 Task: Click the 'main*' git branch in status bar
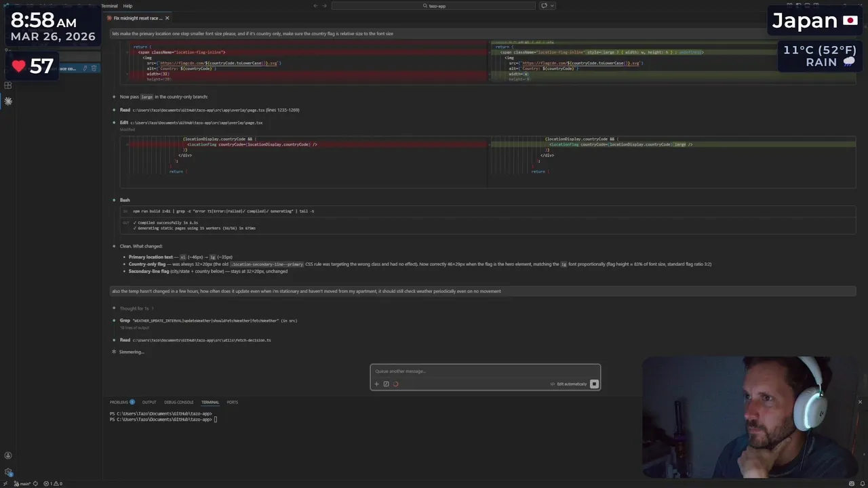22,483
